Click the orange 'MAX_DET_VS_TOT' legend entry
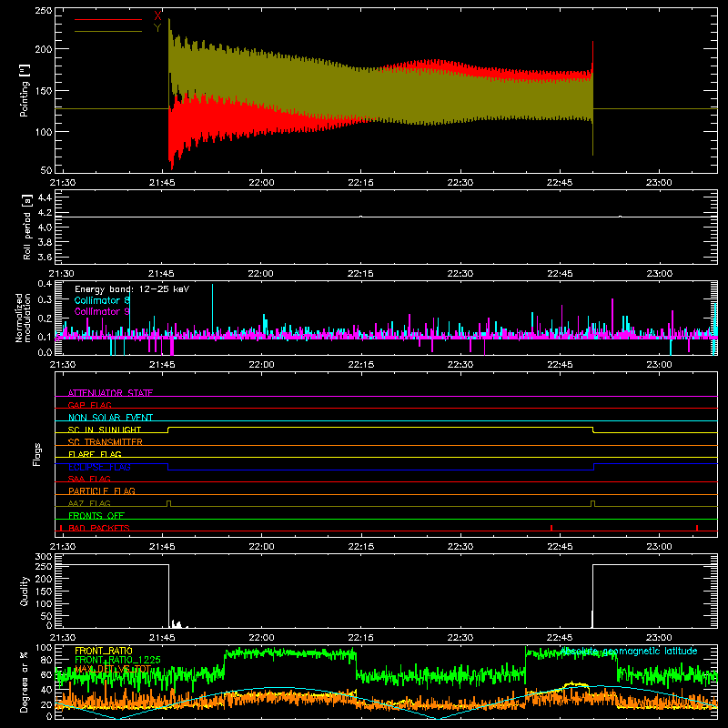 click(x=113, y=669)
